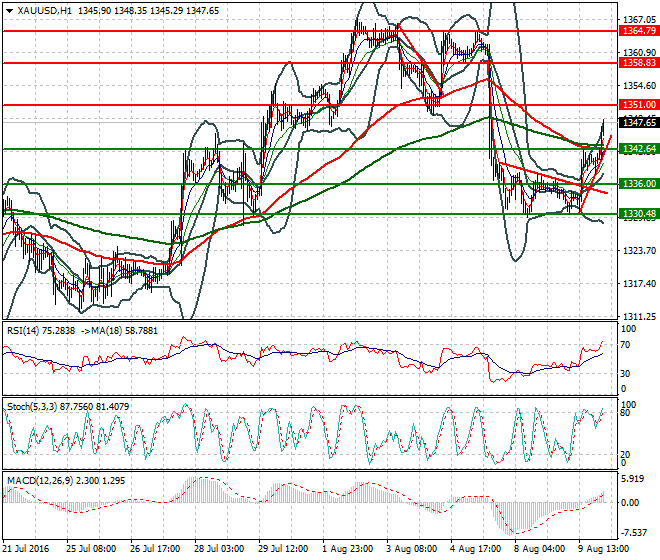
Task: Click the current price label 1347.65
Action: click(x=639, y=123)
